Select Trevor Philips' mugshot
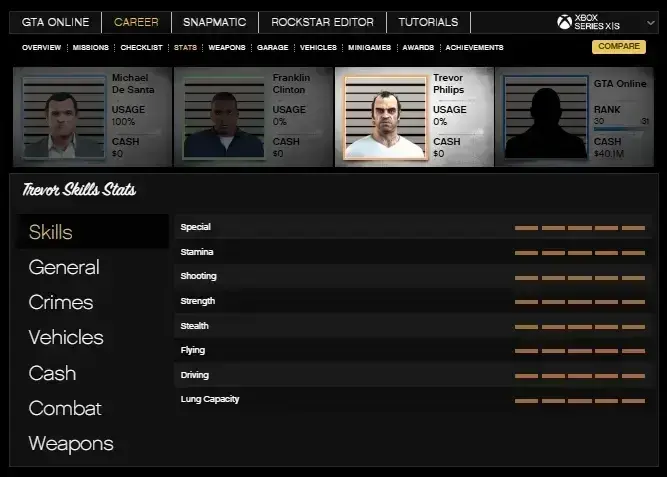This screenshot has width=667, height=477. pyautogui.click(x=385, y=117)
